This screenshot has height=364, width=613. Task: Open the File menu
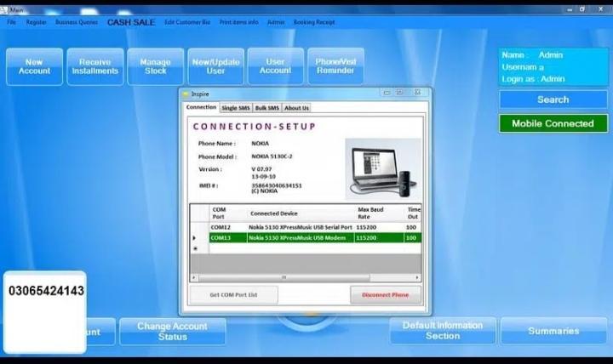[11, 22]
